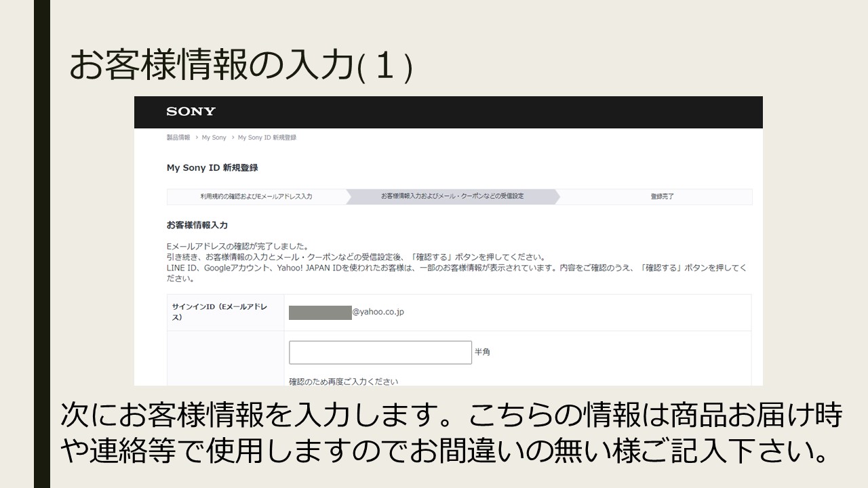
Task: Click the サインインID (Eメールアドレス) label
Action: (x=220, y=312)
